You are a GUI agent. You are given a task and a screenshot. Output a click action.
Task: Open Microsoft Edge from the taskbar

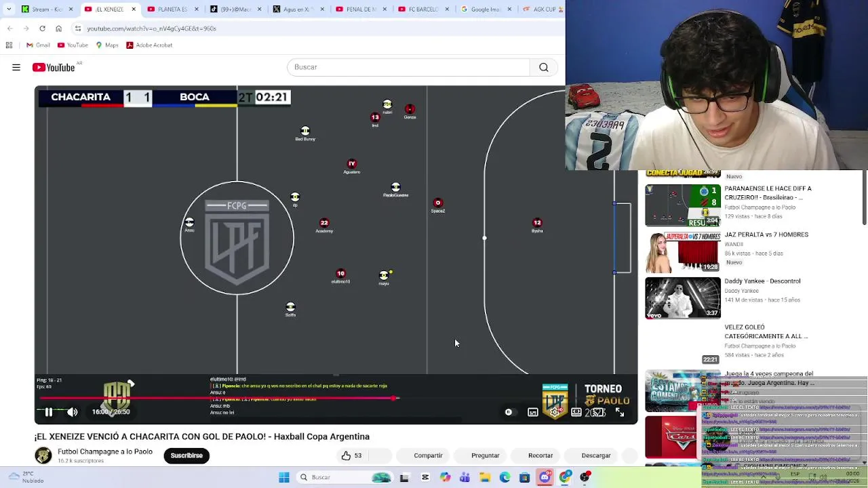pos(505,477)
